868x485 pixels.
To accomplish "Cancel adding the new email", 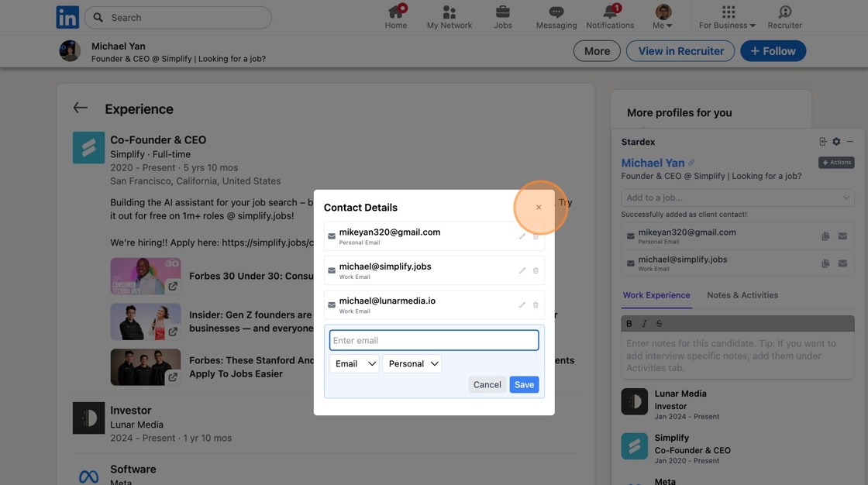I will click(x=487, y=385).
